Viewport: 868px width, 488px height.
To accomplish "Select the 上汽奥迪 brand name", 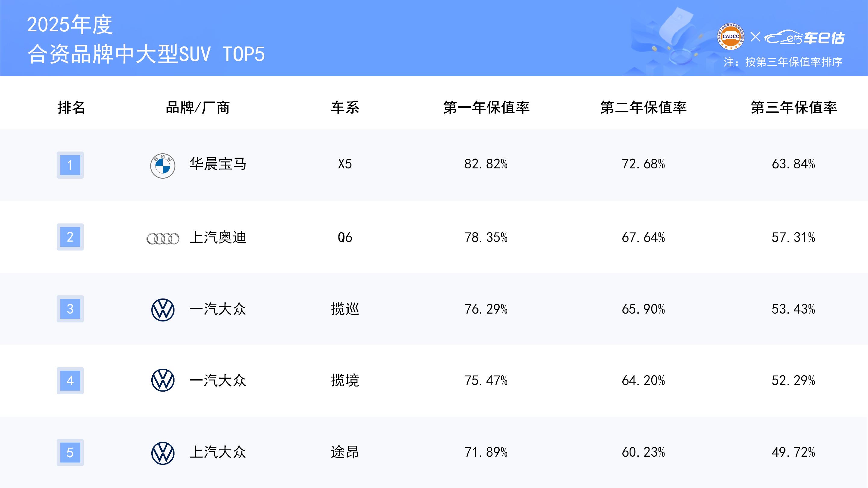I will tap(218, 237).
